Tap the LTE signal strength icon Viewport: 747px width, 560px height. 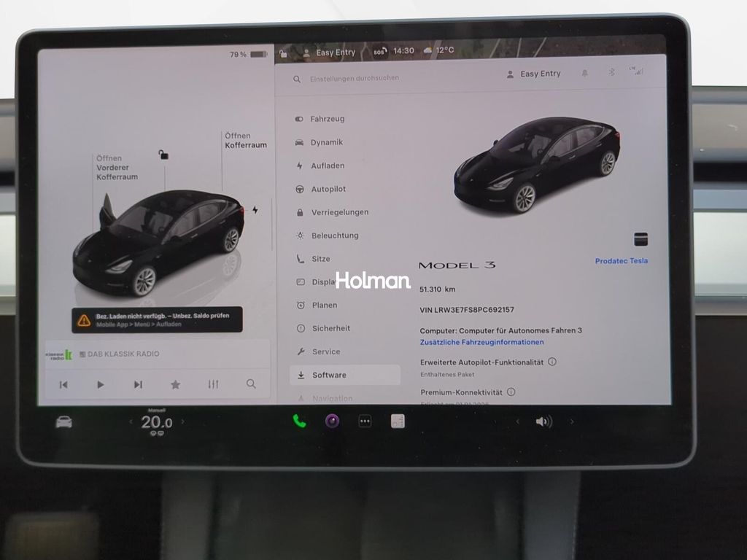(x=636, y=71)
